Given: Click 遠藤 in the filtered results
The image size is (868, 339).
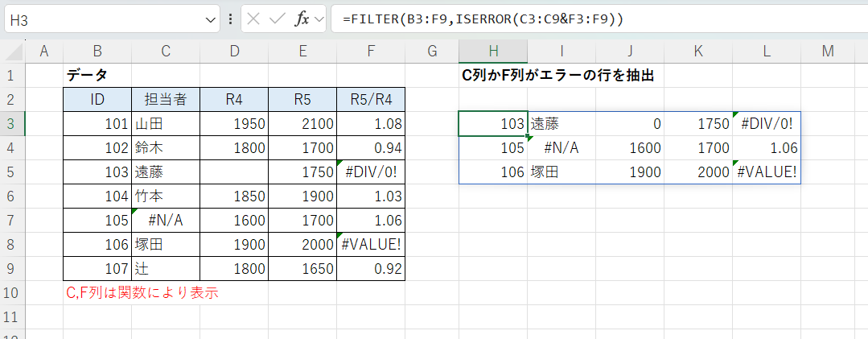Looking at the screenshot, I should 562,124.
